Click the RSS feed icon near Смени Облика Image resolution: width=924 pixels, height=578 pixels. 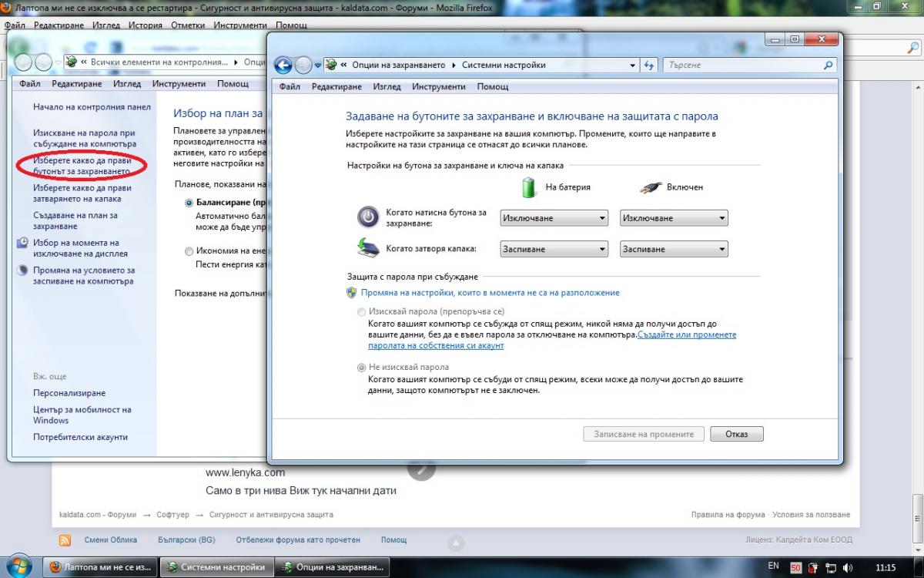click(x=65, y=540)
